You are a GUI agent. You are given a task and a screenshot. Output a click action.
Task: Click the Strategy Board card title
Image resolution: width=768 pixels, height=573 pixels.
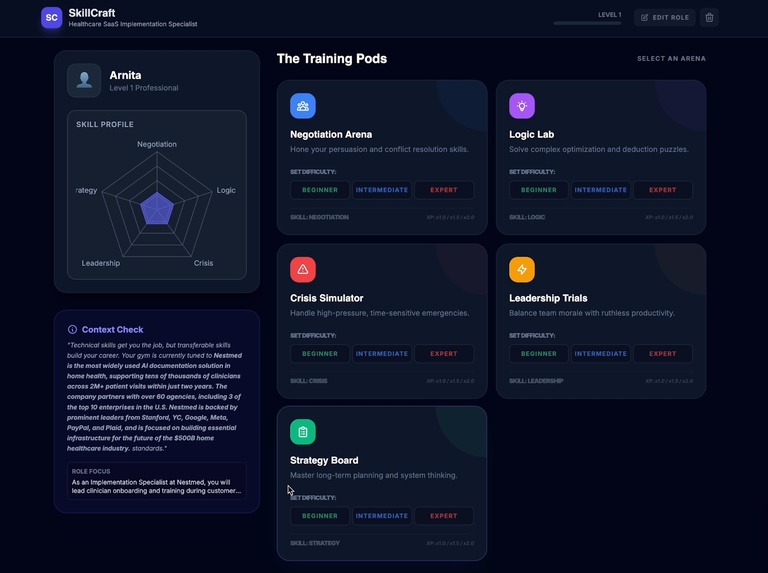324,460
